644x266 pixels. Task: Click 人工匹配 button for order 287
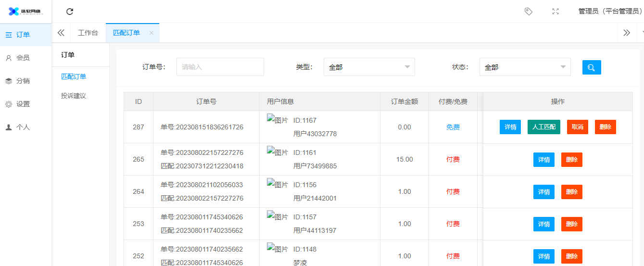(543, 127)
